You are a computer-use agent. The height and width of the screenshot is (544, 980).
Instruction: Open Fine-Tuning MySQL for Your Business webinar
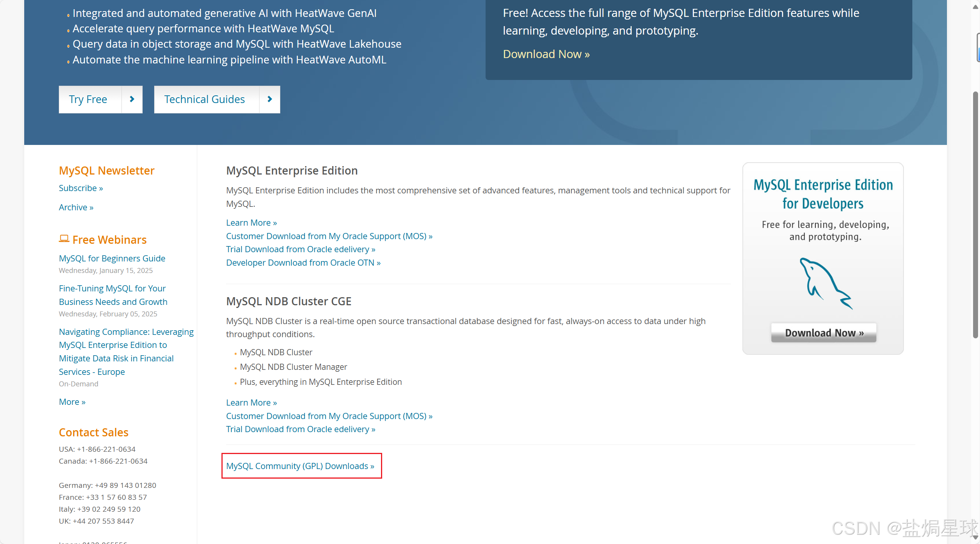[x=113, y=295]
